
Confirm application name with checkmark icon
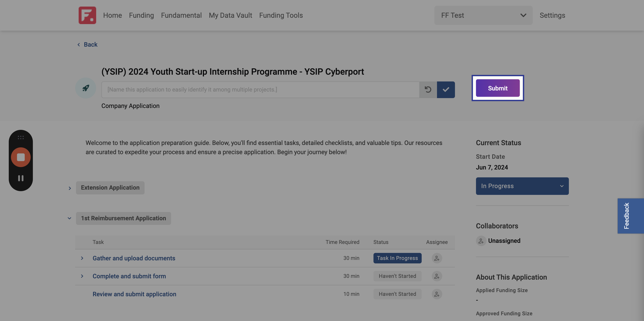pyautogui.click(x=446, y=90)
